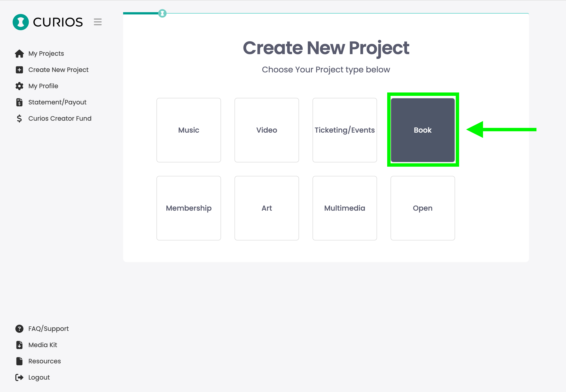The width and height of the screenshot is (566, 392).
Task: Choose the Multimedia project type
Action: pos(345,208)
